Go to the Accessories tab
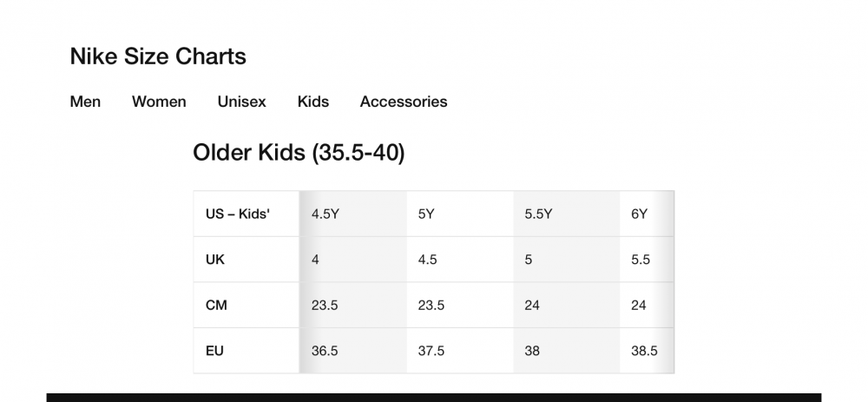The height and width of the screenshot is (402, 868). (404, 102)
